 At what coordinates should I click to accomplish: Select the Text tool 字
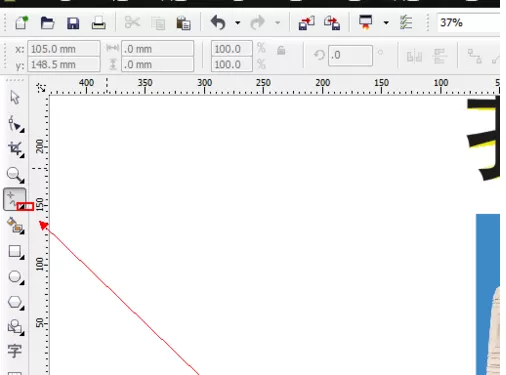[14, 351]
